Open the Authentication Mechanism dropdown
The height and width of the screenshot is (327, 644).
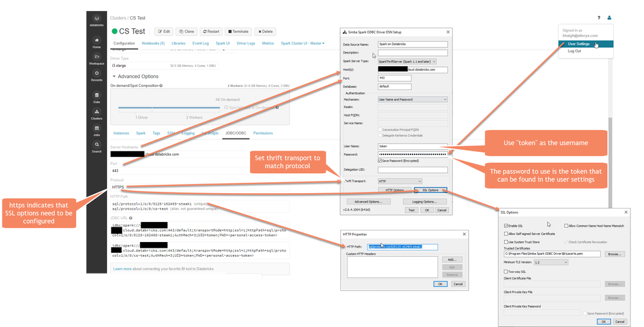point(413,99)
